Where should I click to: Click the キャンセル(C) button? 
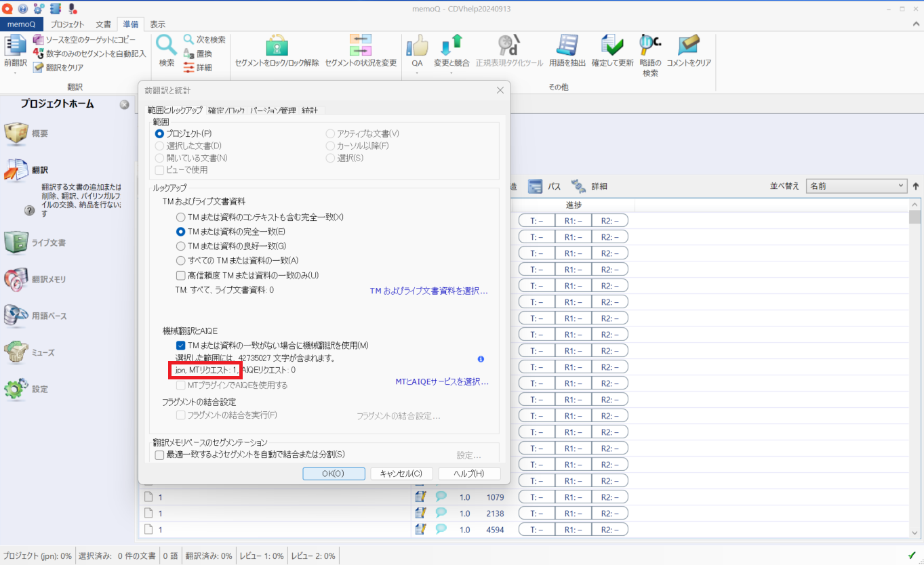tap(401, 474)
